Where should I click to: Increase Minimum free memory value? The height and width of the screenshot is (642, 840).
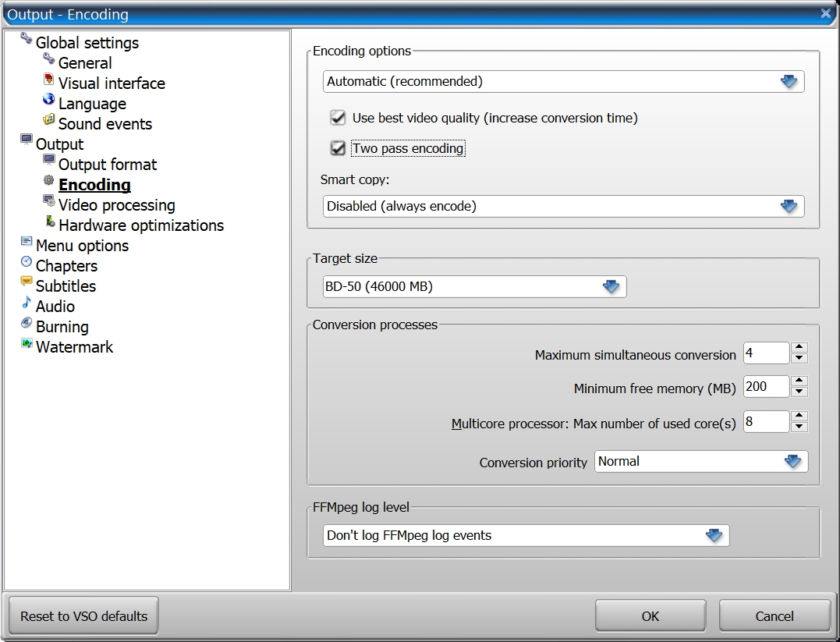pyautogui.click(x=799, y=381)
